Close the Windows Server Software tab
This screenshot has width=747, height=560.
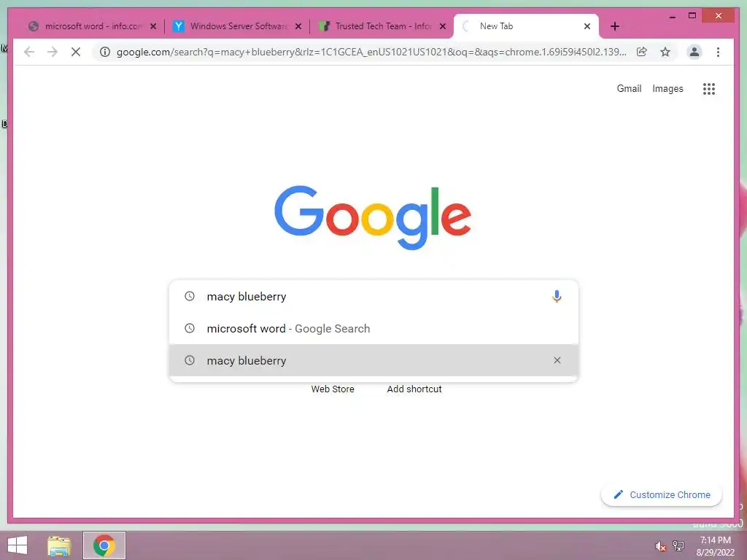(298, 26)
